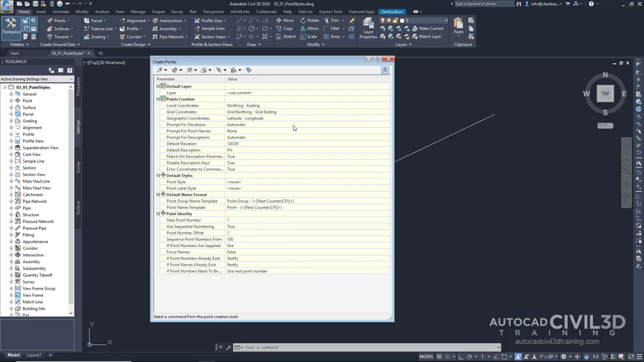The image size is (644, 362).
Task: Select the Move tool in Modify panel
Action: (x=285, y=20)
